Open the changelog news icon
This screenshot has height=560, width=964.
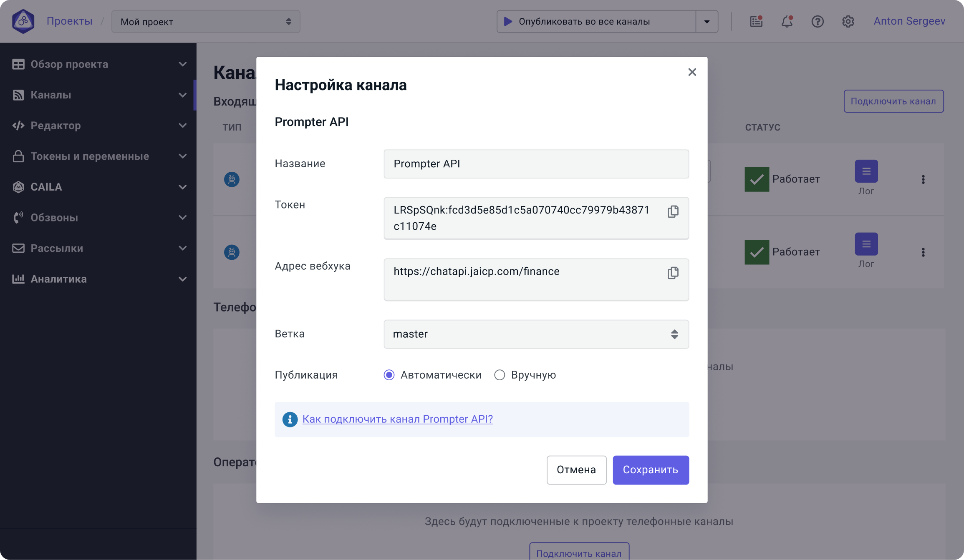tap(756, 21)
